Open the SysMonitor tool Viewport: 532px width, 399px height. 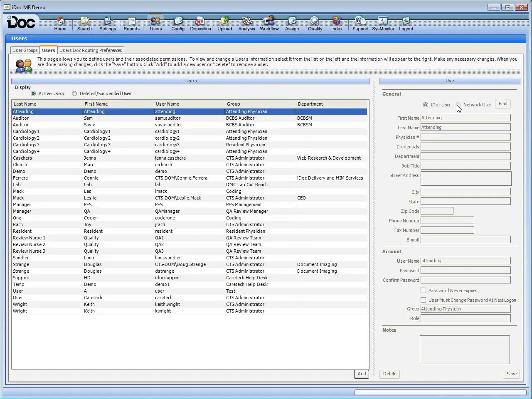click(383, 23)
